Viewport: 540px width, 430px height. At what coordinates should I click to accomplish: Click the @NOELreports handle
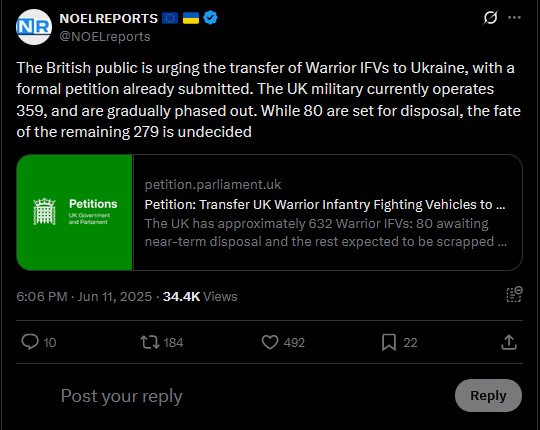pyautogui.click(x=105, y=36)
